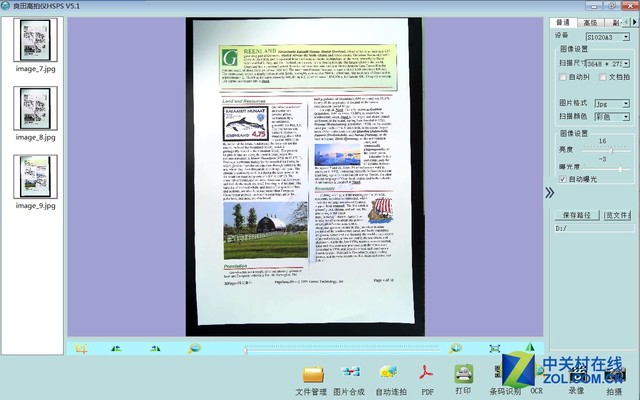Enable the 自动纠 auto-correct checkbox
This screenshot has height=400, width=640.
(x=563, y=76)
